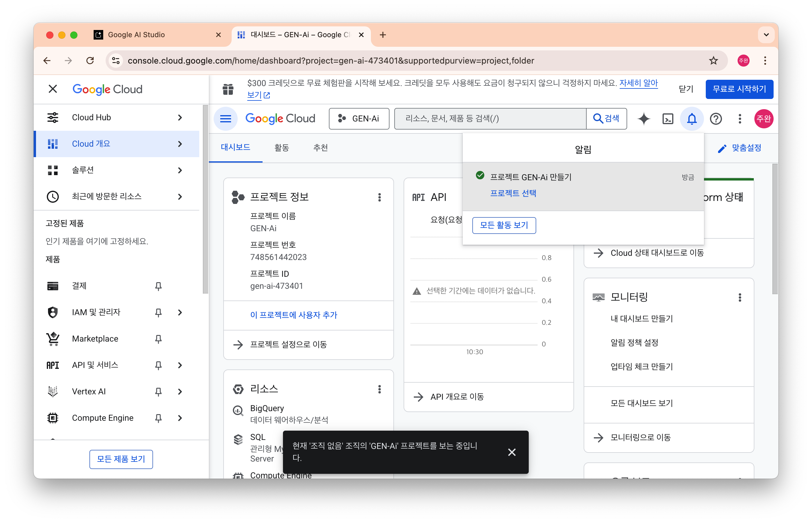This screenshot has height=523, width=812.
Task: Close sidebar with X next to Google Cloud
Action: pos(53,89)
